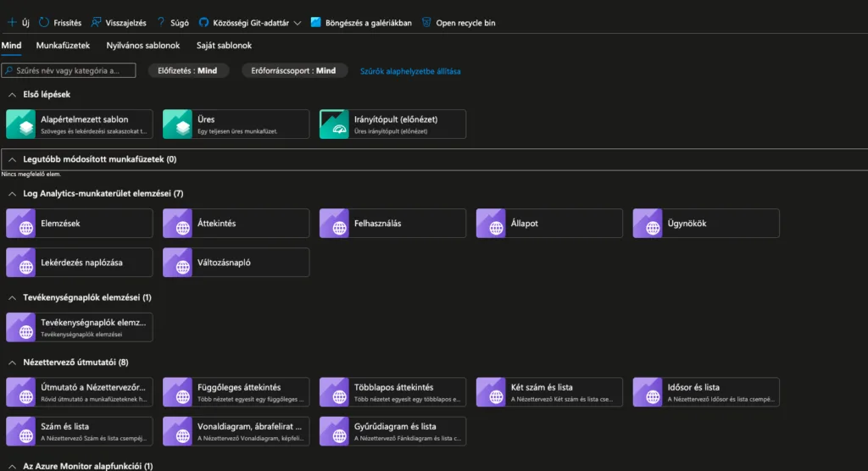Select the Saját sablonok tab
This screenshot has height=471, width=868.
pos(224,45)
